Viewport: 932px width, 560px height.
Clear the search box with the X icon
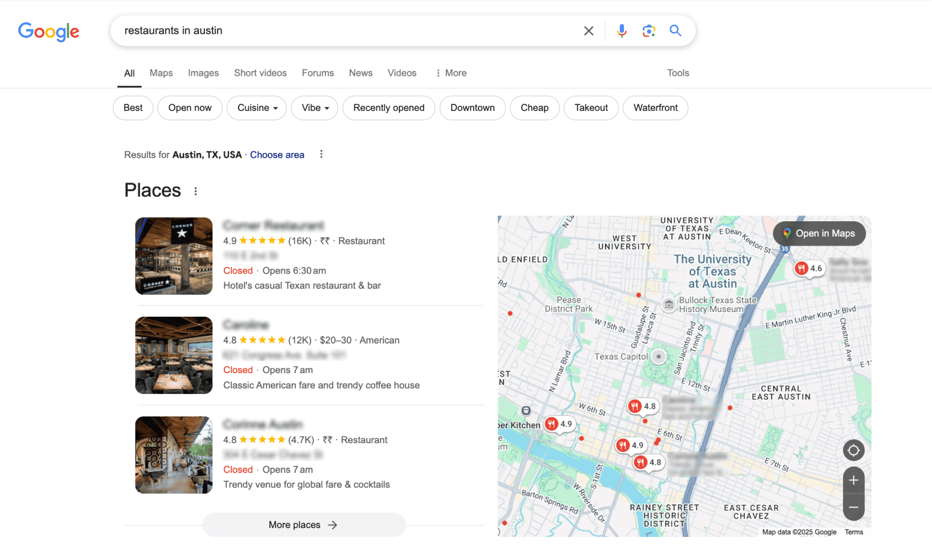coord(588,31)
